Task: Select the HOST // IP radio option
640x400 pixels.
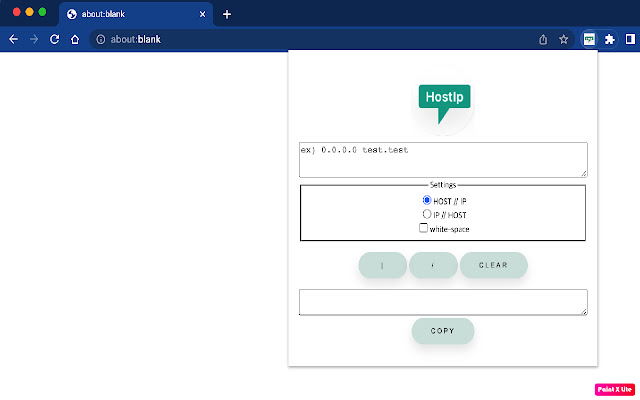Action: point(427,200)
